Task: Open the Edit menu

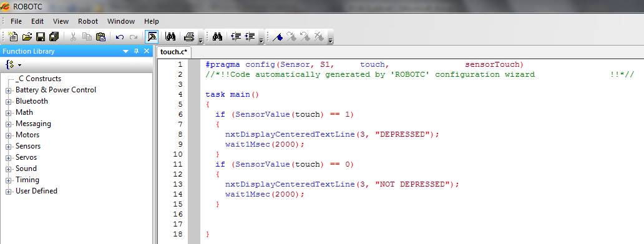Action: (37, 21)
